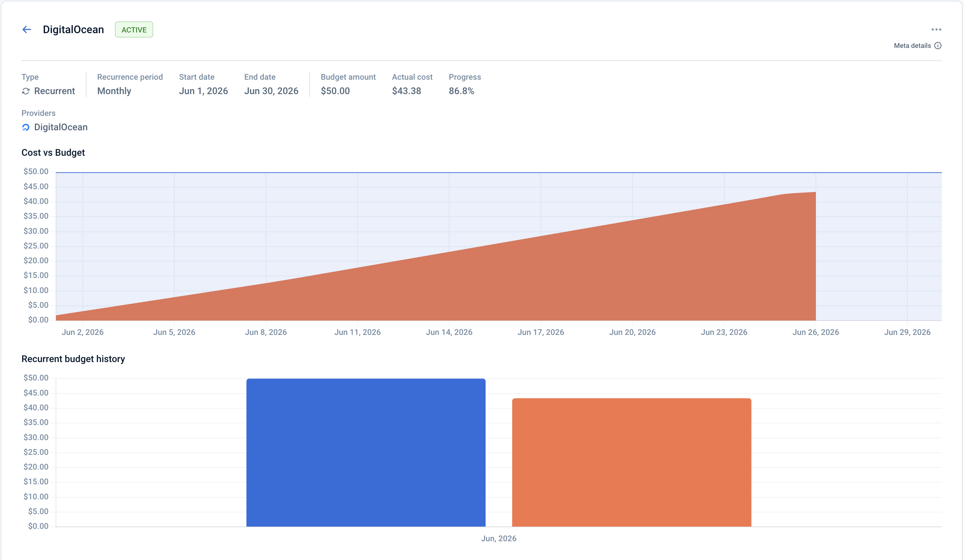Click the ACTIVE status badge

point(134,29)
